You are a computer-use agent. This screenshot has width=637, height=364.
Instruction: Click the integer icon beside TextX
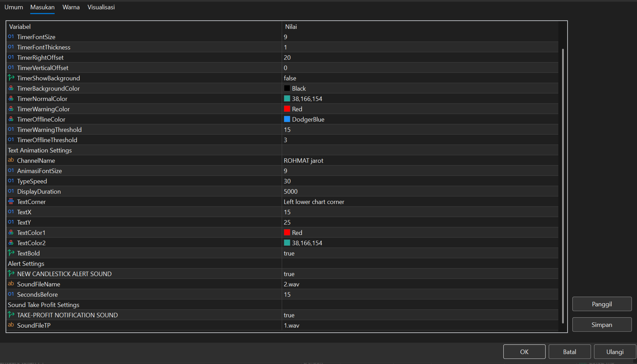(x=11, y=212)
